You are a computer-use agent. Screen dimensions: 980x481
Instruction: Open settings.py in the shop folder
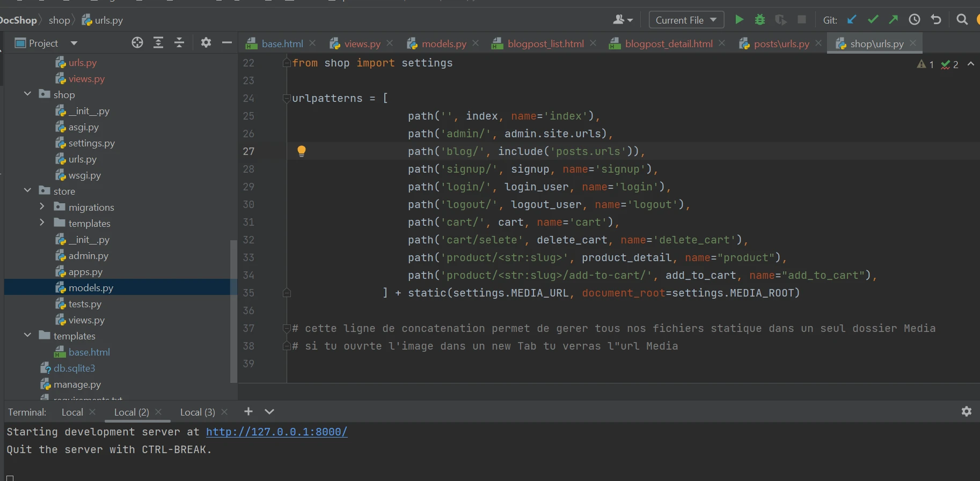91,143
